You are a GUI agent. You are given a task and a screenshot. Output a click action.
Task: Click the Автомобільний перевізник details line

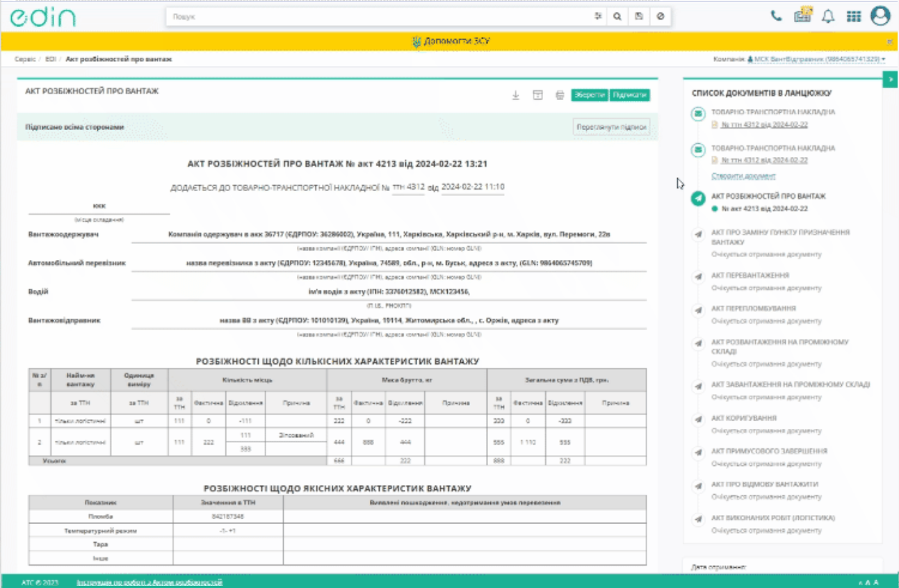point(389,263)
